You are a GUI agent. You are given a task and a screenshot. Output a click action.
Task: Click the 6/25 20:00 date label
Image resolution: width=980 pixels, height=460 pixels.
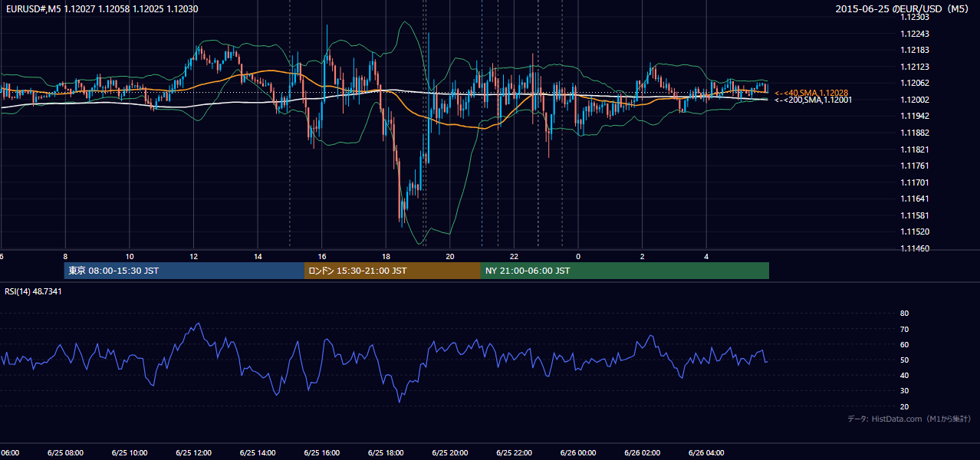pos(450,453)
